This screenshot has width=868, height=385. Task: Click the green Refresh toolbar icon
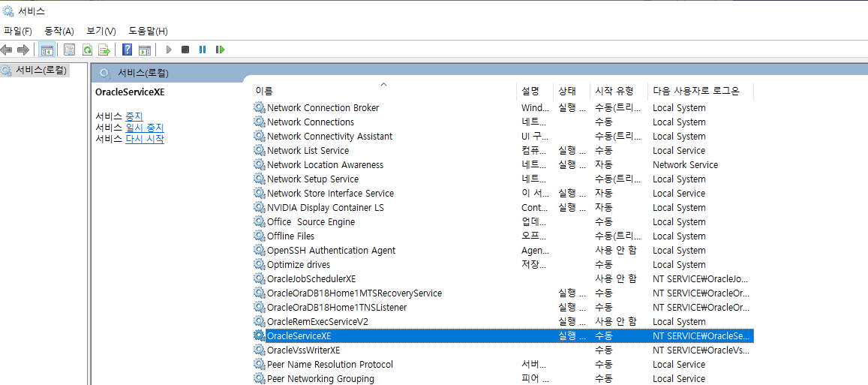coord(87,50)
